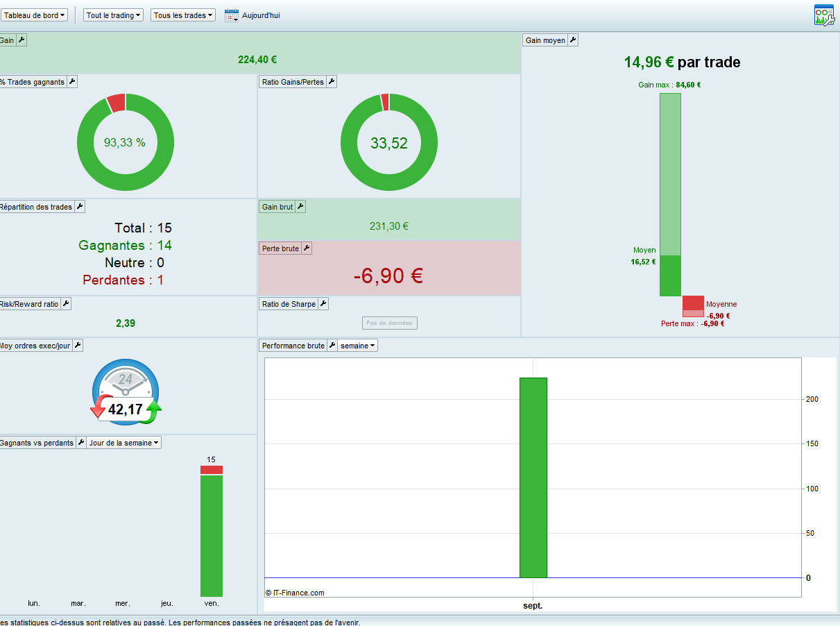Open dashboard configuration icon at top right

click(824, 15)
